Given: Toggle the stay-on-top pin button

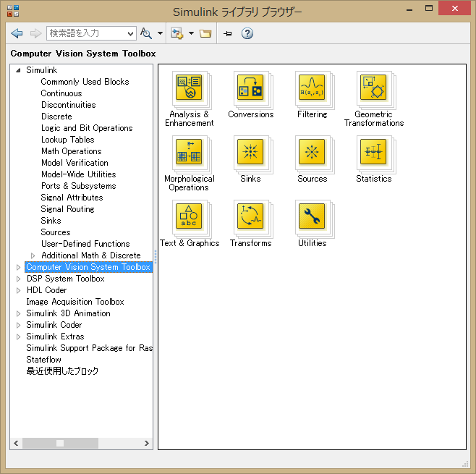Looking at the screenshot, I should click(x=227, y=33).
